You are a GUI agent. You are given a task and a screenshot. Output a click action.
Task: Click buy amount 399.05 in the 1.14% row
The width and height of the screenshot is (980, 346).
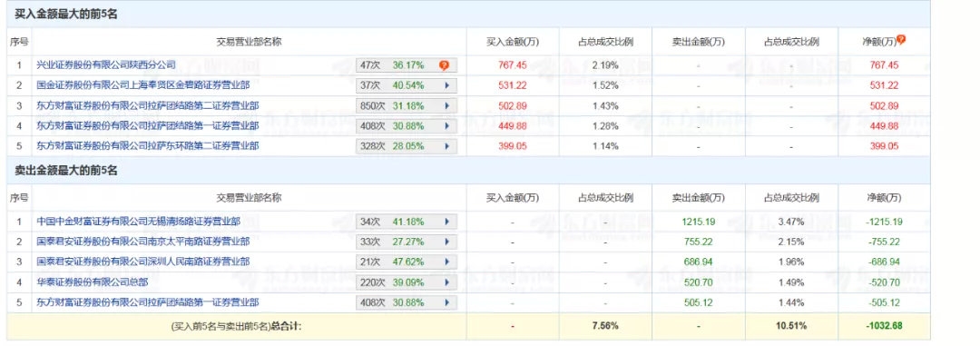pos(513,146)
